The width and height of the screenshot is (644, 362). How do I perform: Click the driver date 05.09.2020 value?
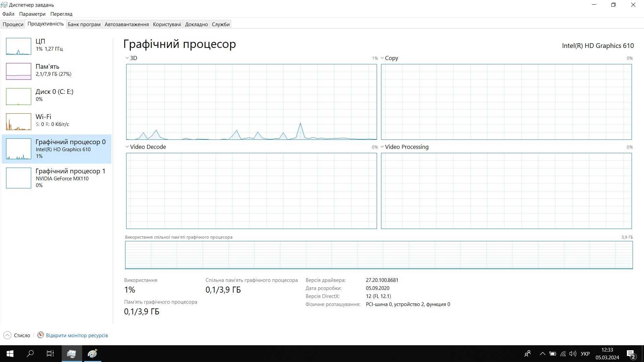pyautogui.click(x=378, y=288)
